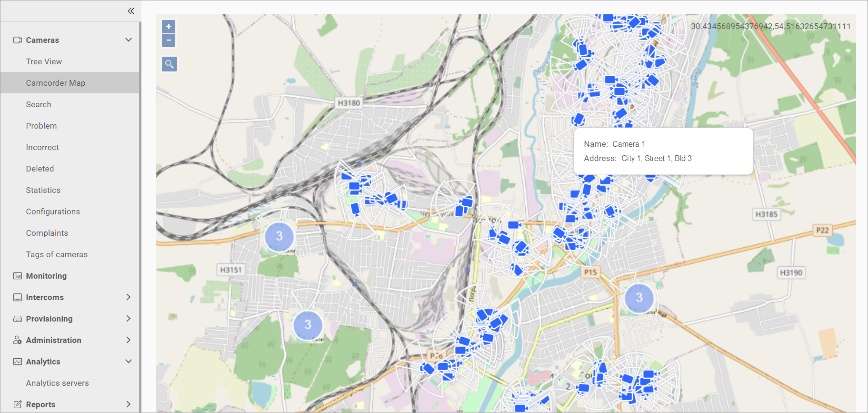This screenshot has width=868, height=413.
Task: Collapse the Cameras section chevron
Action: pyautogui.click(x=129, y=40)
